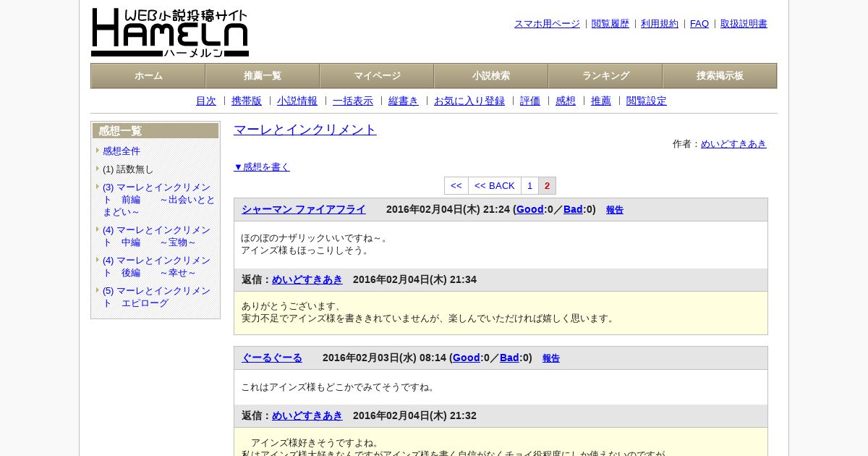Open the novel title マーレとインクリメント

[x=305, y=130]
